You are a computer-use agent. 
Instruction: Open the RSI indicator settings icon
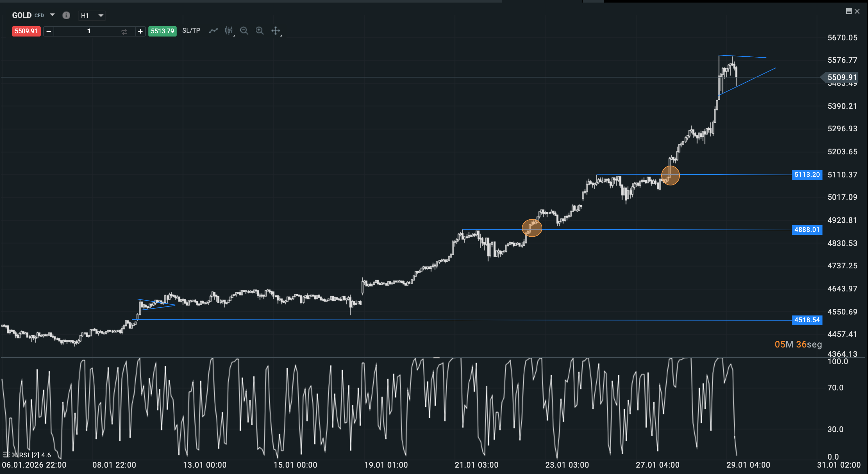point(6,454)
